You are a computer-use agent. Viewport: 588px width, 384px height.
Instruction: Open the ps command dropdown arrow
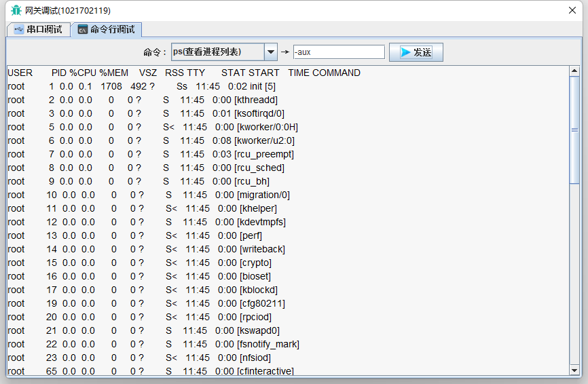pyautogui.click(x=270, y=52)
